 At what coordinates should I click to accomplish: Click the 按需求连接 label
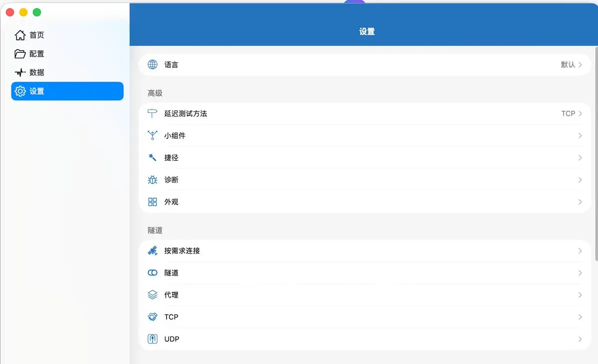pyautogui.click(x=182, y=250)
